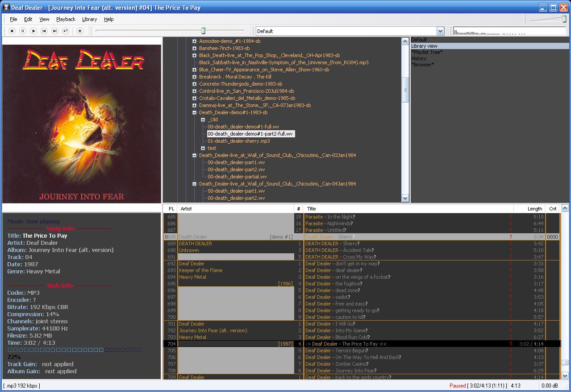The width and height of the screenshot is (571, 392).
Task: Click the volume slider handle
Action: 564,19
